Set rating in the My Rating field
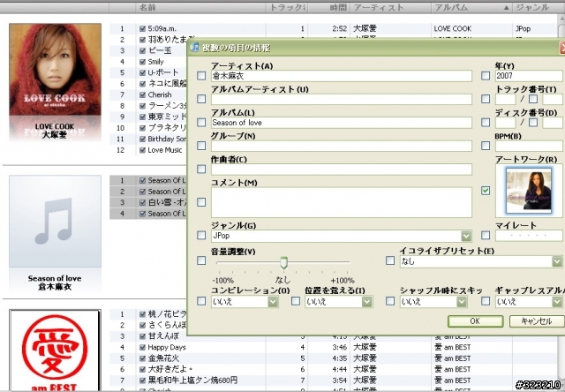The height and width of the screenshot is (392, 565). (x=529, y=236)
